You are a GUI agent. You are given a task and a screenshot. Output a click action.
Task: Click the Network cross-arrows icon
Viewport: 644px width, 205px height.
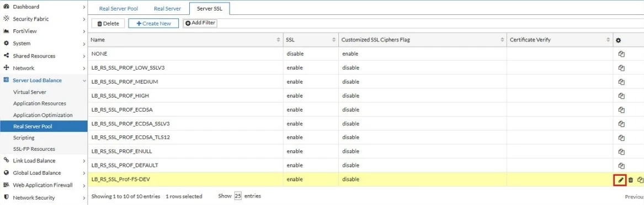[6, 68]
